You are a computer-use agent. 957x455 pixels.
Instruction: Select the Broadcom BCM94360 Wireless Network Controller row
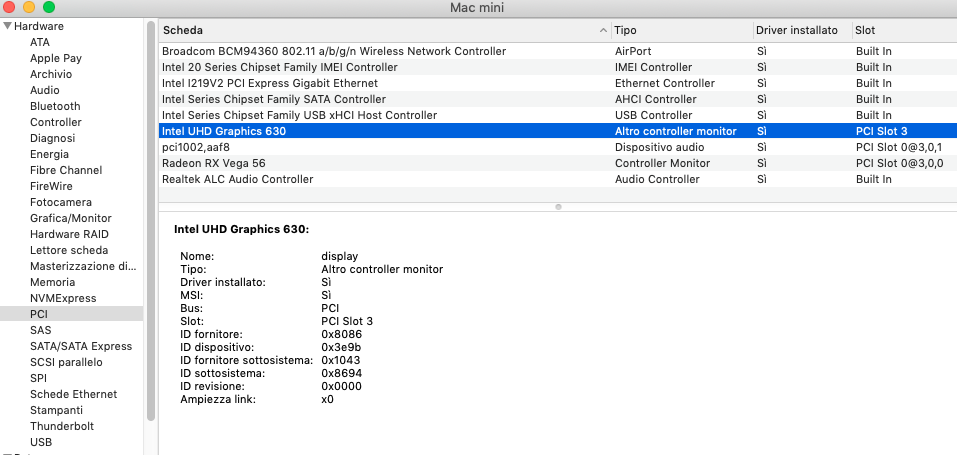point(558,51)
